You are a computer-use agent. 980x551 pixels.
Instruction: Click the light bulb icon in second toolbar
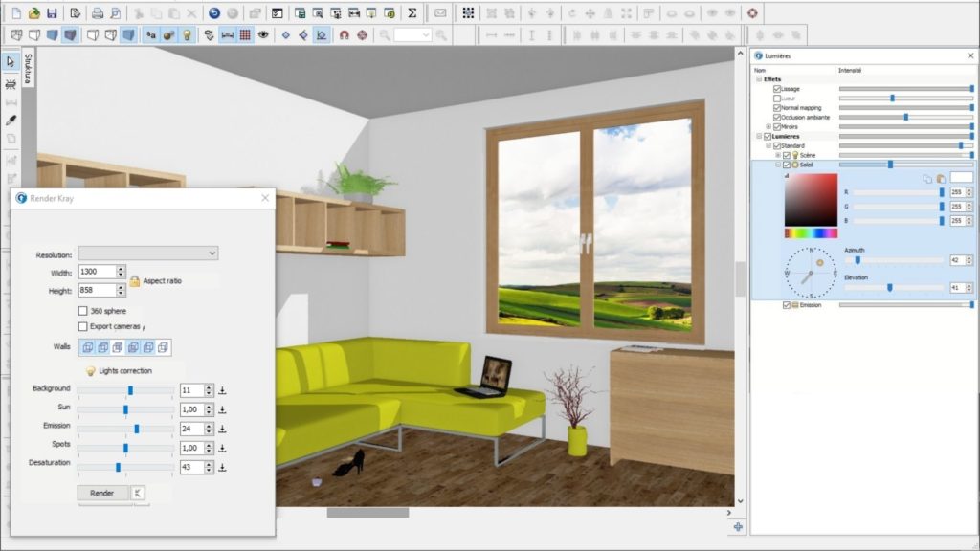tap(187, 34)
